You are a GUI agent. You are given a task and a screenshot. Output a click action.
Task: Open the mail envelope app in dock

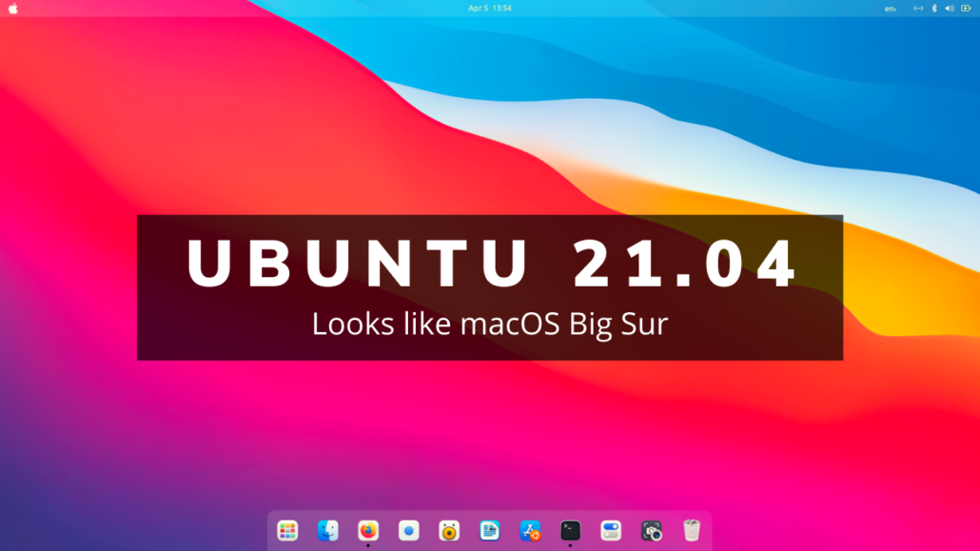pyautogui.click(x=409, y=531)
